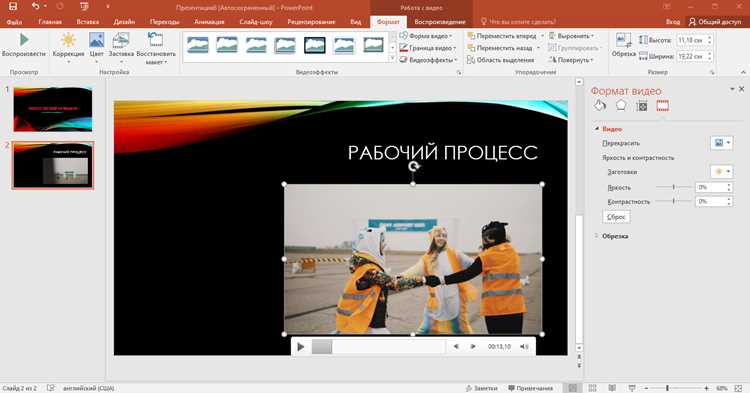This screenshot has width=750, height=393.
Task: Switch to the Вставка tab
Action: click(x=88, y=22)
